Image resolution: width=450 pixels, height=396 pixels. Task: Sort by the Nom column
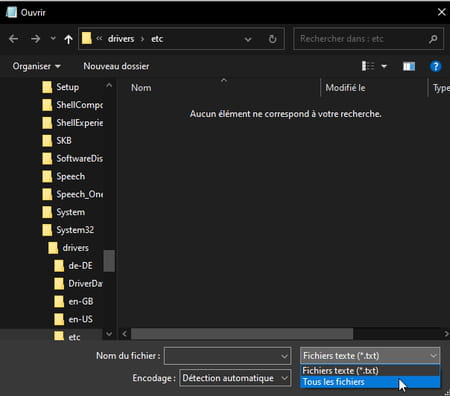point(141,88)
